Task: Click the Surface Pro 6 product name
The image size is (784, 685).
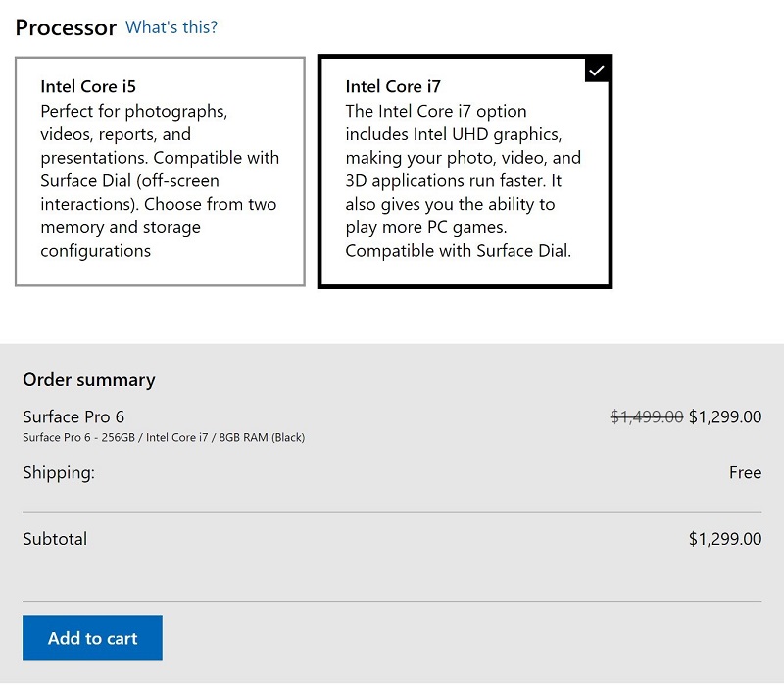Action: click(73, 416)
